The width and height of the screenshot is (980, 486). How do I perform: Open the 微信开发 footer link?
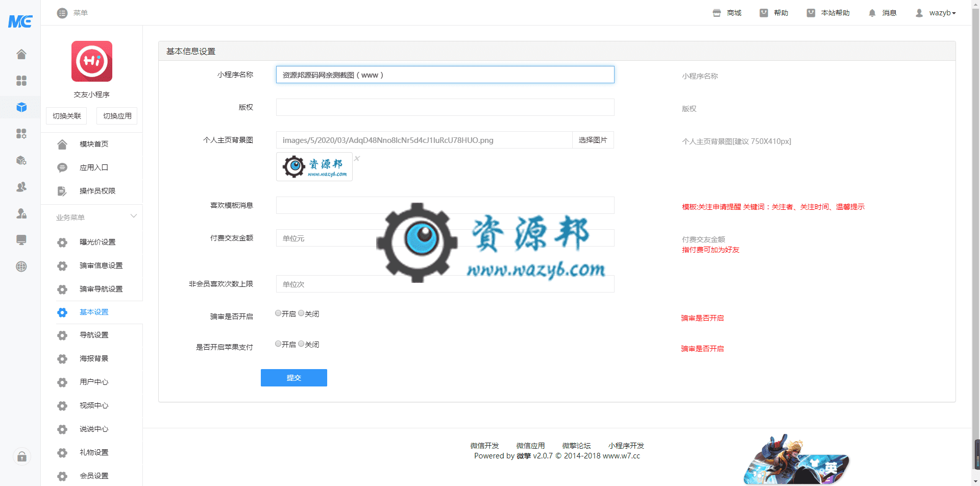[484, 446]
